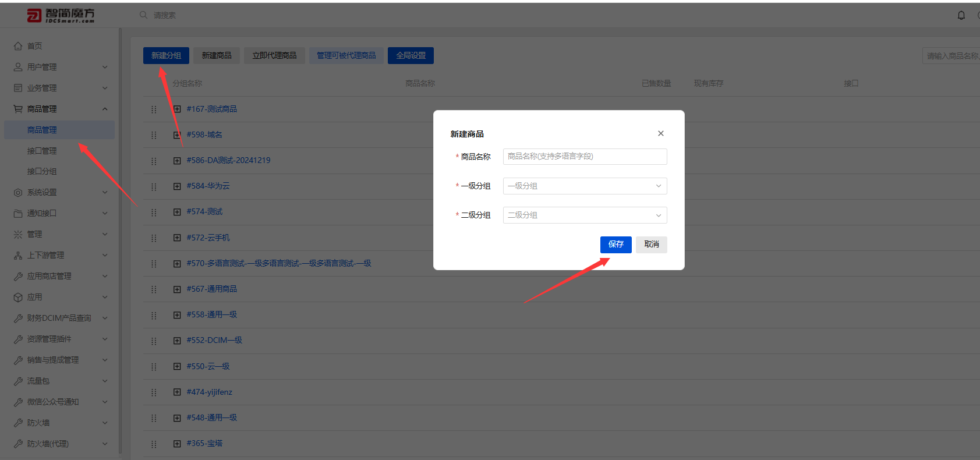Expand the #550-云一级 group
The image size is (980, 460).
(177, 366)
